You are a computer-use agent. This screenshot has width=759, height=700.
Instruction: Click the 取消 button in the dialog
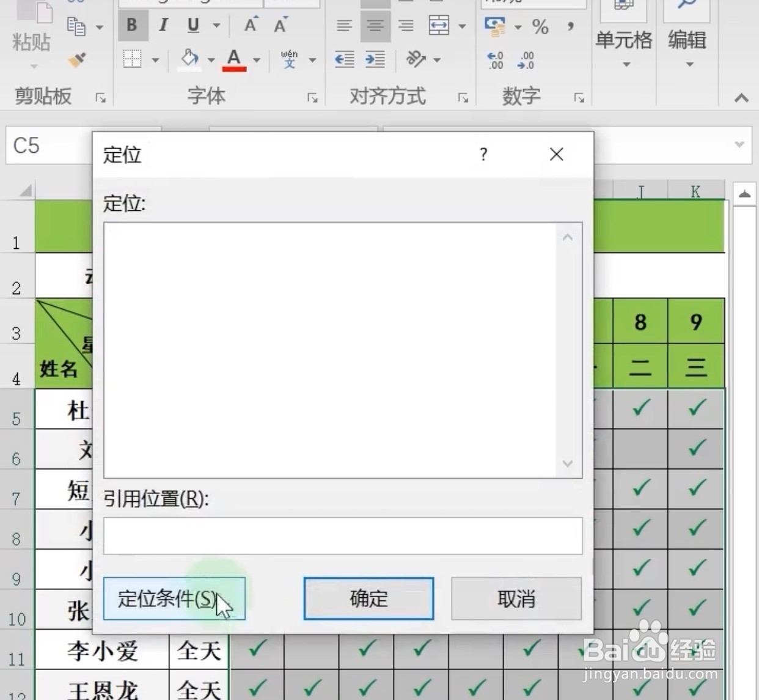515,599
